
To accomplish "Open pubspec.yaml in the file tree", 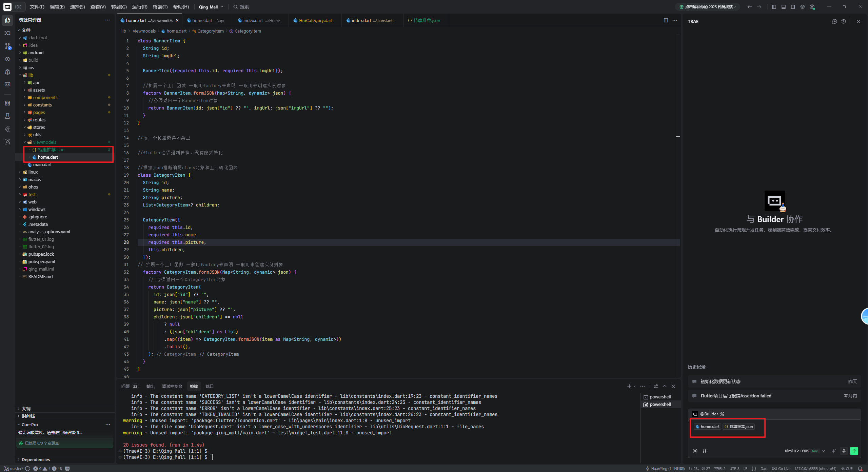I will point(41,261).
